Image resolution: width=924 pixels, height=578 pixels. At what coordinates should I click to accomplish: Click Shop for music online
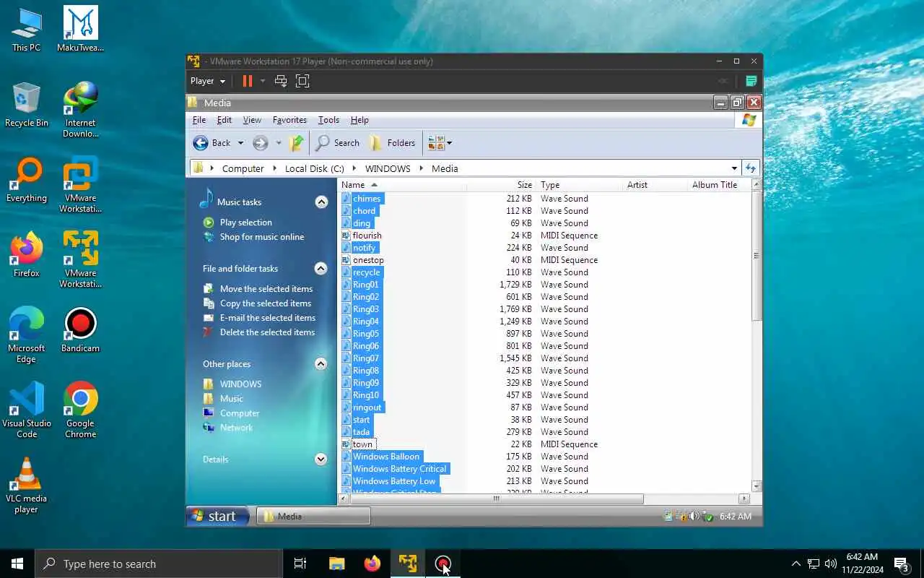click(262, 237)
